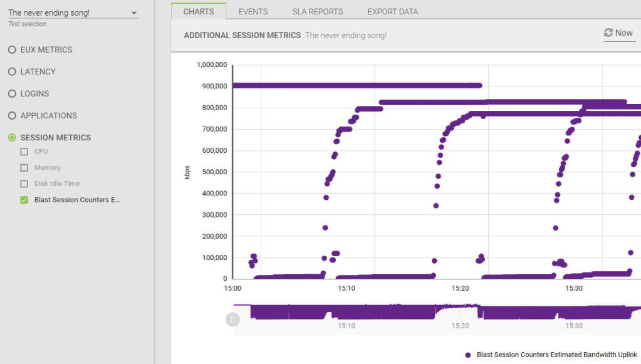The height and width of the screenshot is (364, 641).
Task: Open the SLA REPORTS tab
Action: pyautogui.click(x=318, y=11)
